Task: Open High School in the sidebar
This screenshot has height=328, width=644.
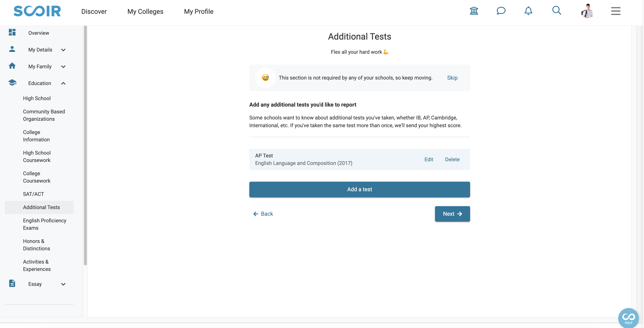Action: tap(37, 98)
